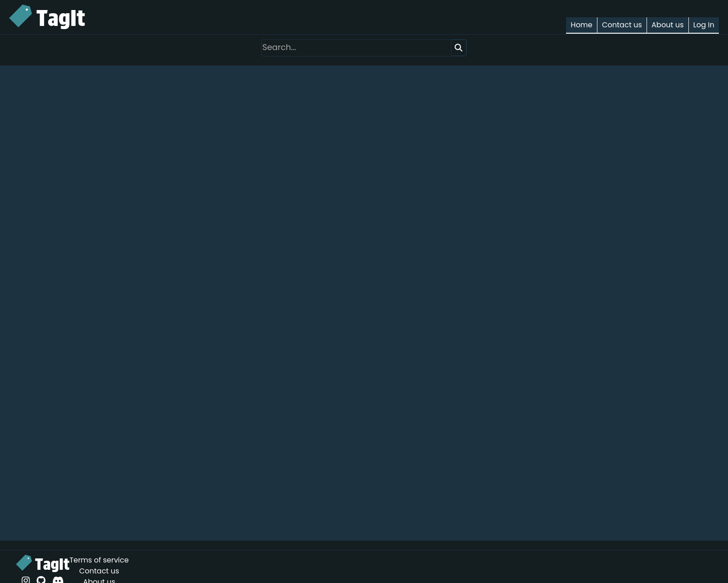This screenshot has height=583, width=728.
Task: Open the Terms of service footer link
Action: point(99,560)
